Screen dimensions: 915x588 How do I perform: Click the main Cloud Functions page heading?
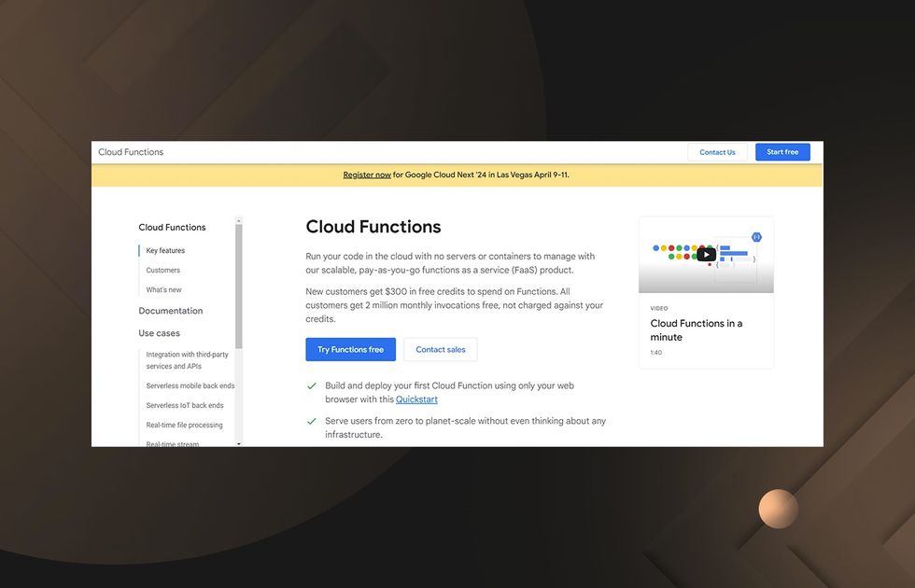pos(373,227)
